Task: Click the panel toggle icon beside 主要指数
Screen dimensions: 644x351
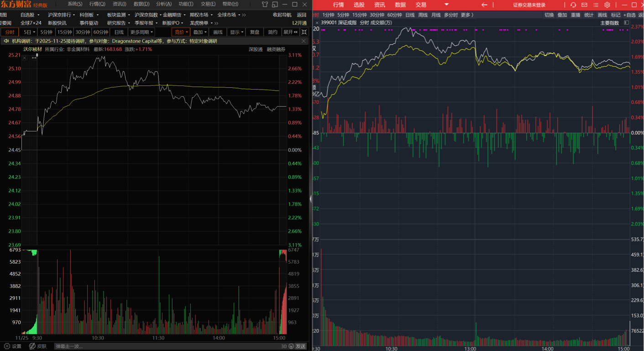Action: [627, 22]
